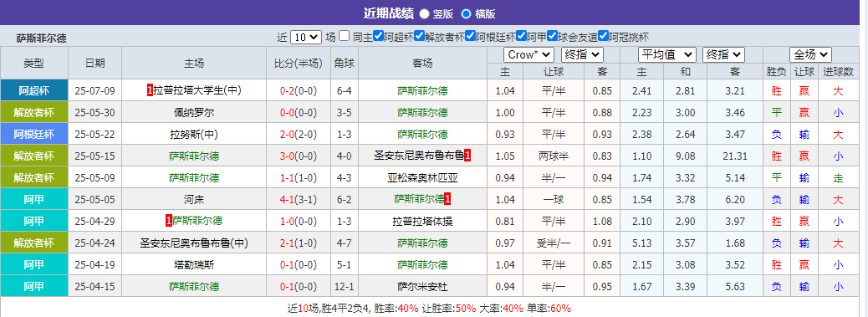Click score 1-1(1-0) on 25-05-09

click(x=299, y=178)
